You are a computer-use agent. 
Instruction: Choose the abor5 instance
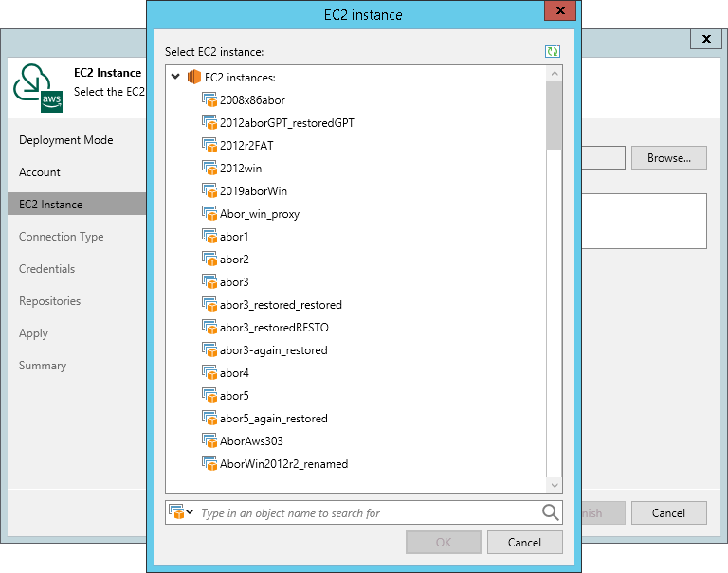234,396
